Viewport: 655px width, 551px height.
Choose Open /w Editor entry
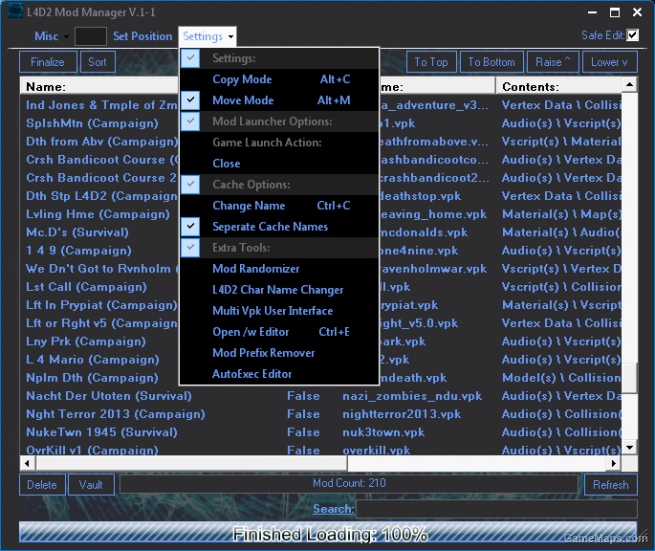tap(279, 332)
